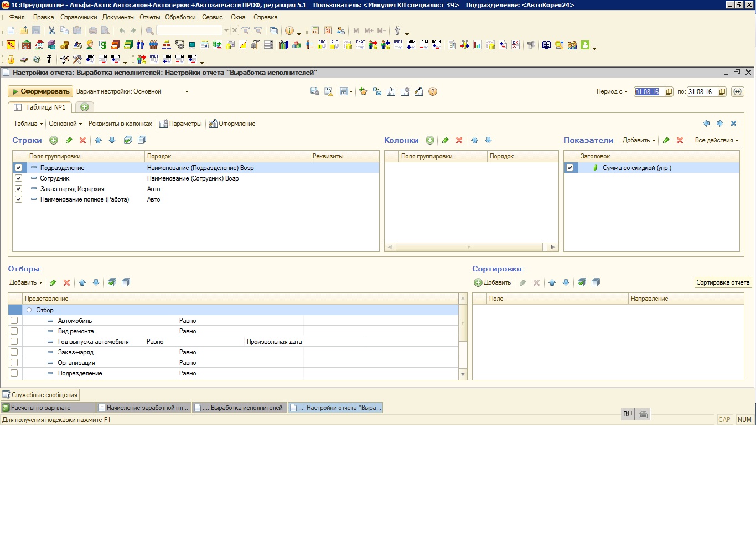This screenshot has width=756, height=535.
Task: Click the green dollar sign toolbar icon
Action: coord(103,45)
